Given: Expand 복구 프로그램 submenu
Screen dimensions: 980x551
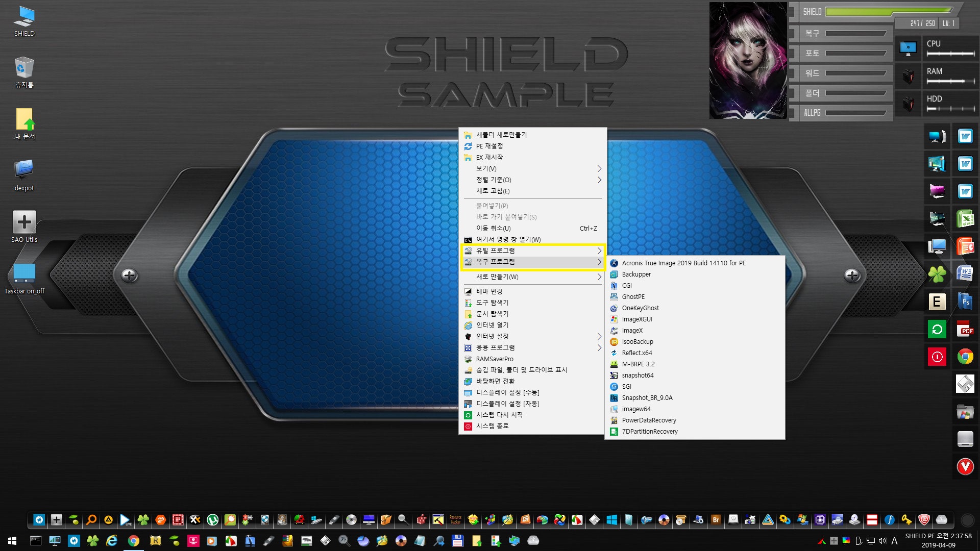Looking at the screenshot, I should coord(532,261).
